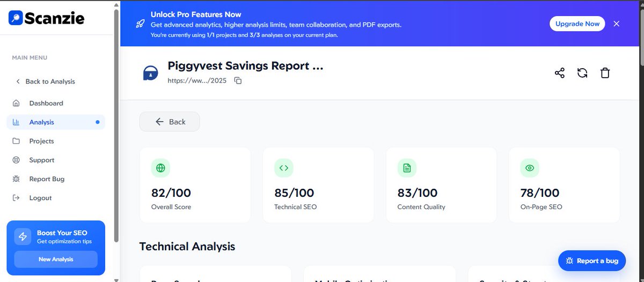Copy the report URL
Viewport: 644px width, 282px height.
coord(238,80)
